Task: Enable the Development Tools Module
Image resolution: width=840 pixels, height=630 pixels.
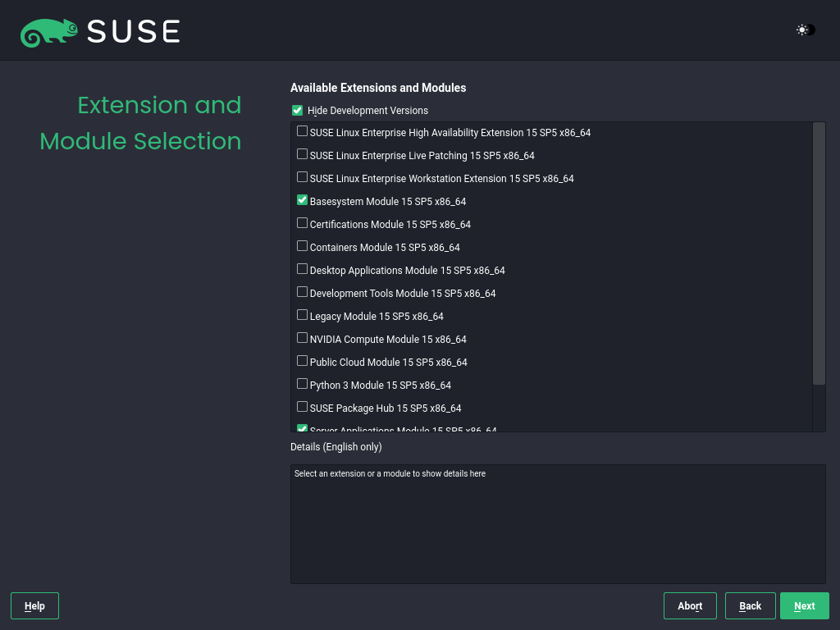Action: 302,291
